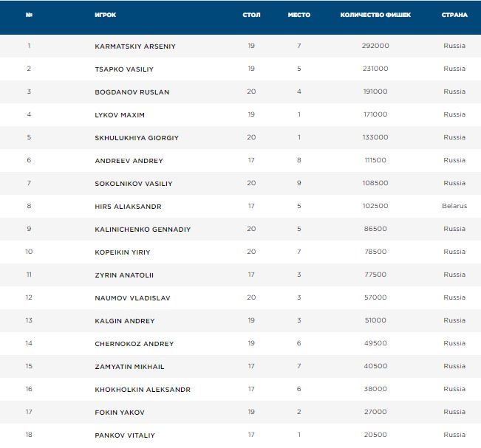Click chip count 57000
Screen dimensions: 481x448
coord(375,297)
